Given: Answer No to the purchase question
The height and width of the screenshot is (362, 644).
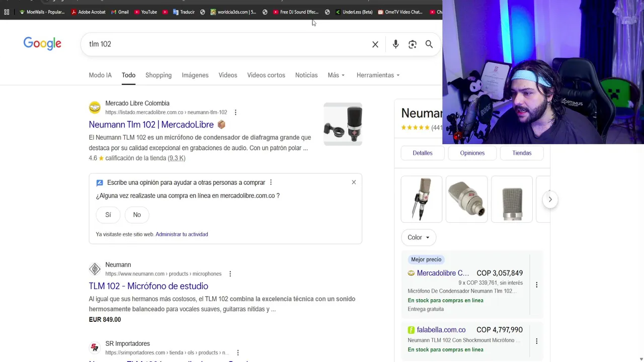Looking at the screenshot, I should point(137,215).
